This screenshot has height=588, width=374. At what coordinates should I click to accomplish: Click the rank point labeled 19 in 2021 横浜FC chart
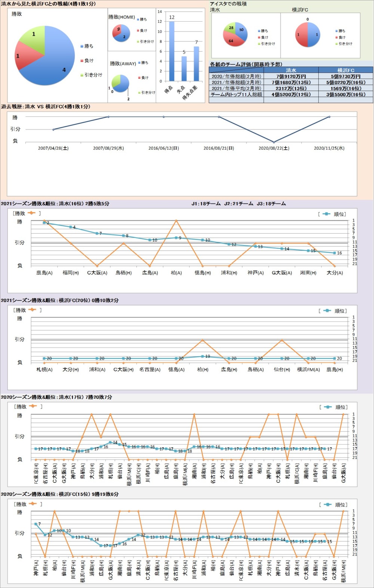(x=203, y=356)
